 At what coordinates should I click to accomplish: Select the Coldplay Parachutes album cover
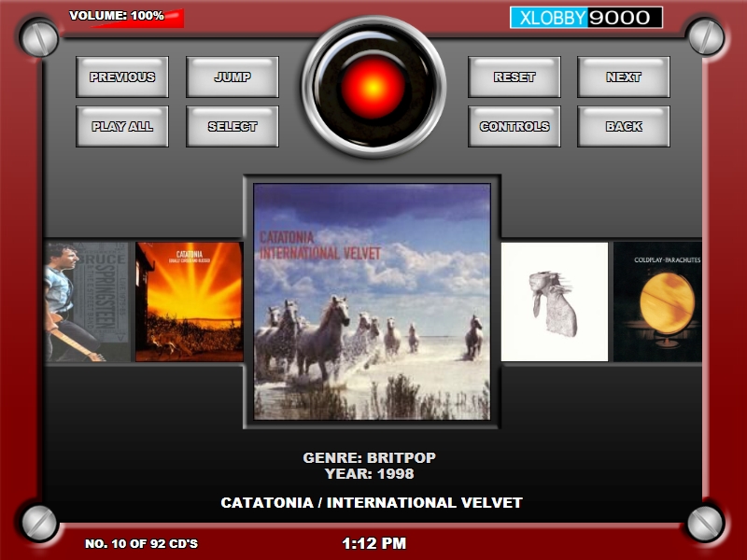(657, 301)
